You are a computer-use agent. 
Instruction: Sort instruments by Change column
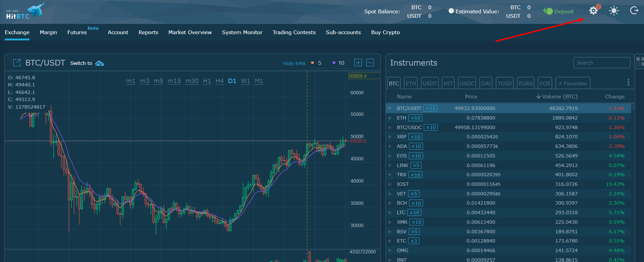(615, 96)
